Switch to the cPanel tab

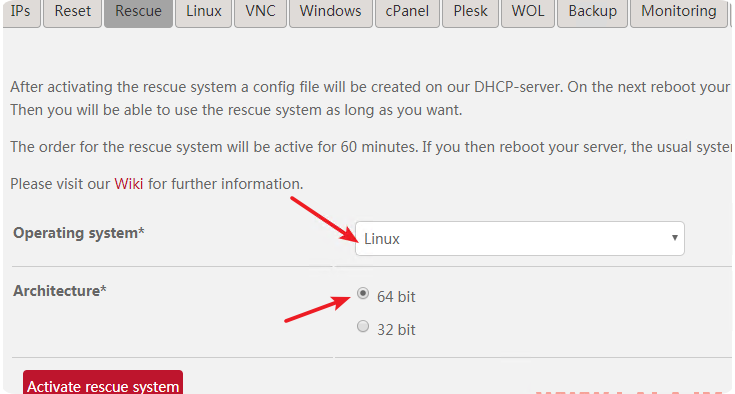[407, 13]
